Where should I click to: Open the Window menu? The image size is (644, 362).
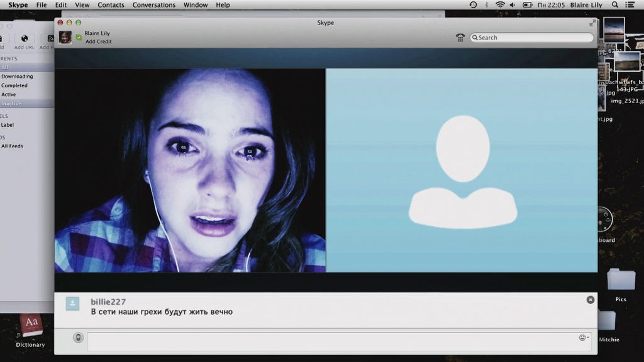tap(196, 5)
